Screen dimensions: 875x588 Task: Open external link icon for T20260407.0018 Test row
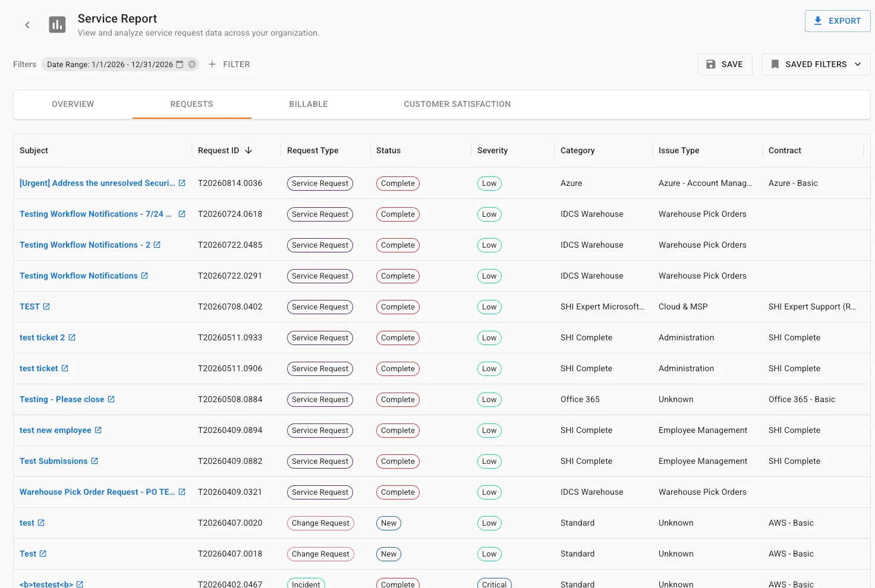point(43,554)
